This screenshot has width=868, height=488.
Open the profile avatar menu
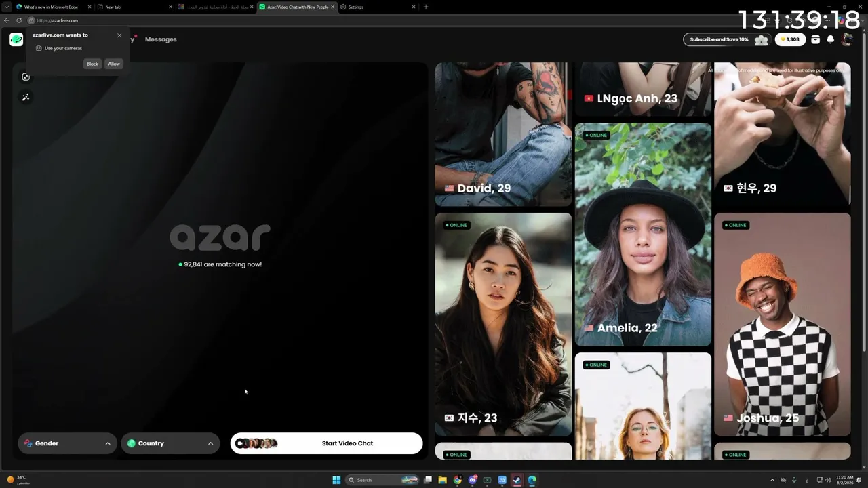pyautogui.click(x=846, y=39)
